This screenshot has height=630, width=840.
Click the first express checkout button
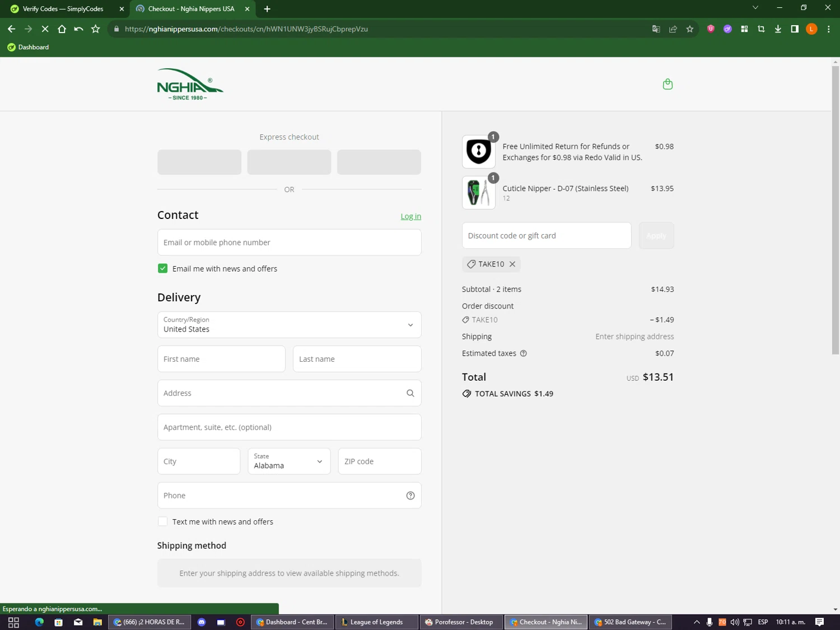[x=199, y=162]
